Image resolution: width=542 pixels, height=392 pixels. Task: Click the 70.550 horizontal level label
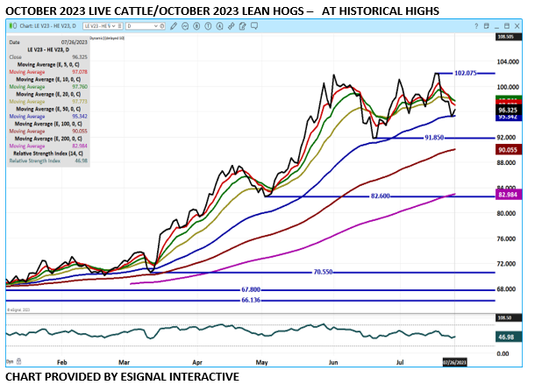pyautogui.click(x=324, y=272)
